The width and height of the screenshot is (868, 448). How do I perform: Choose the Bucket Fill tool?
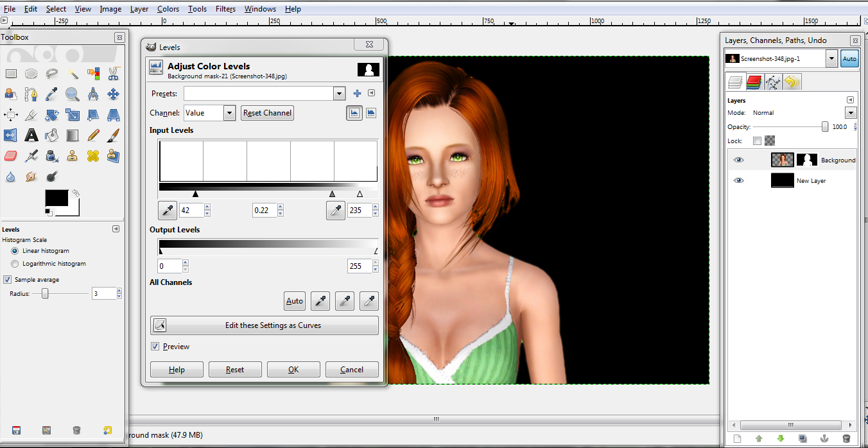coord(51,135)
